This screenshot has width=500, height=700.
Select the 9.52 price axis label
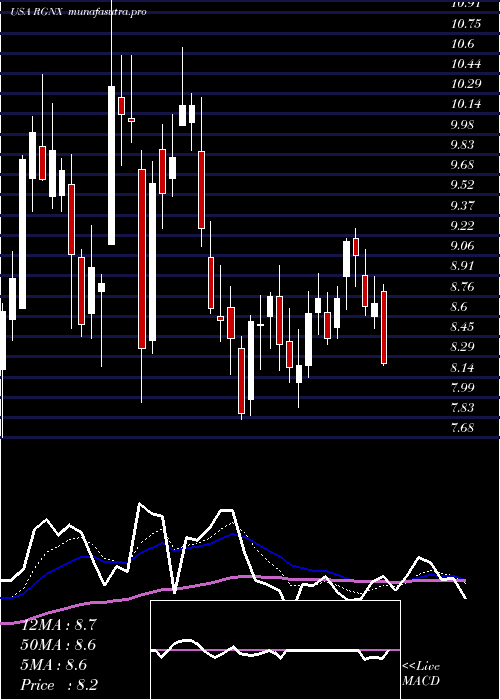click(x=462, y=185)
